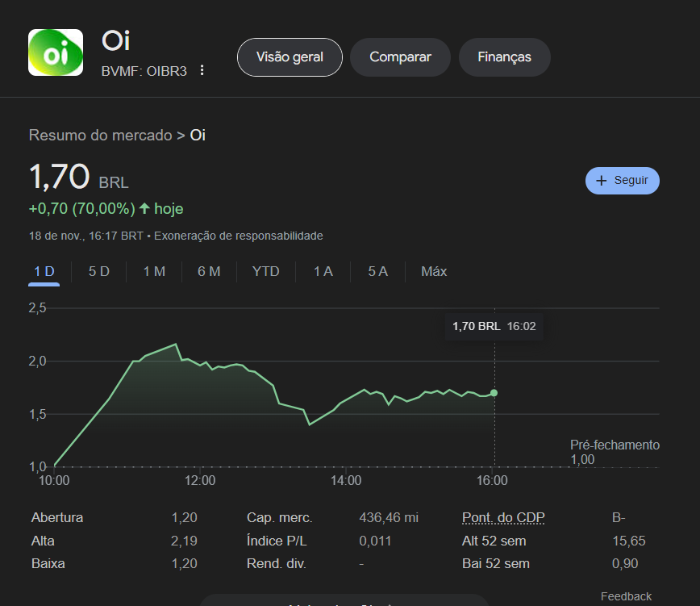
Task: Click the green Oi company logo
Action: click(x=56, y=52)
